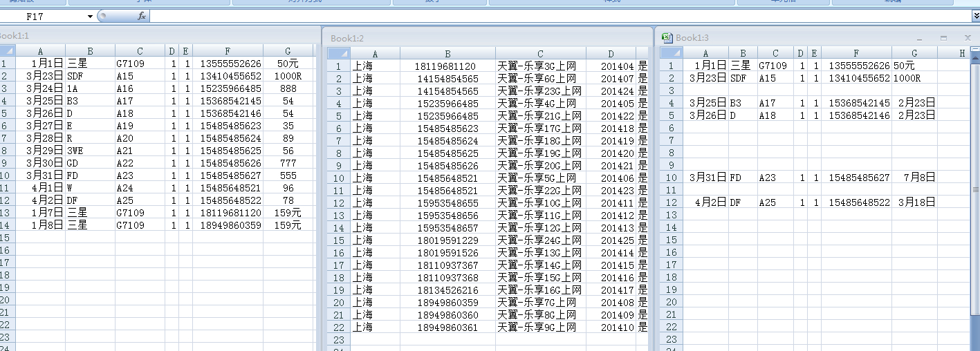Click the Excel icon in Book1:3 title bar

pos(667,37)
